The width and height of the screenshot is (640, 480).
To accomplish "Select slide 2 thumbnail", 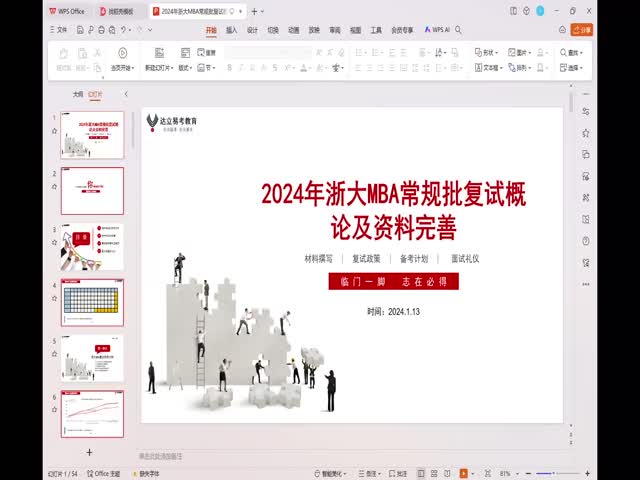I will [92, 191].
